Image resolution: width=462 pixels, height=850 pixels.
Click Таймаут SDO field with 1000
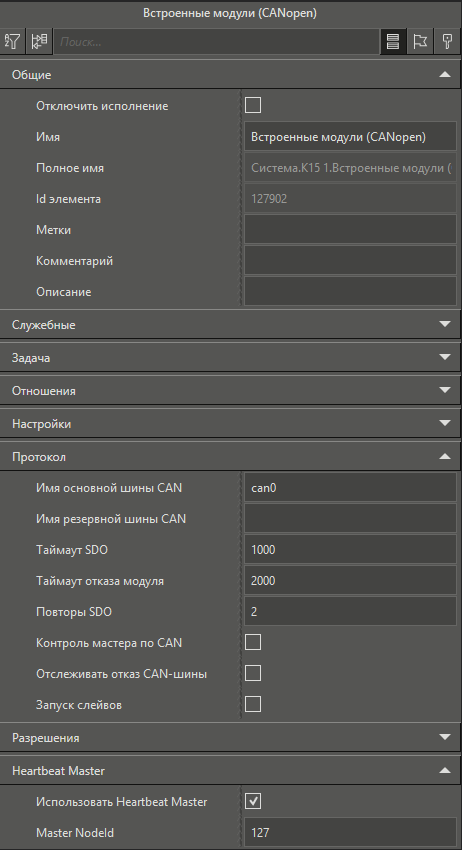(x=350, y=549)
